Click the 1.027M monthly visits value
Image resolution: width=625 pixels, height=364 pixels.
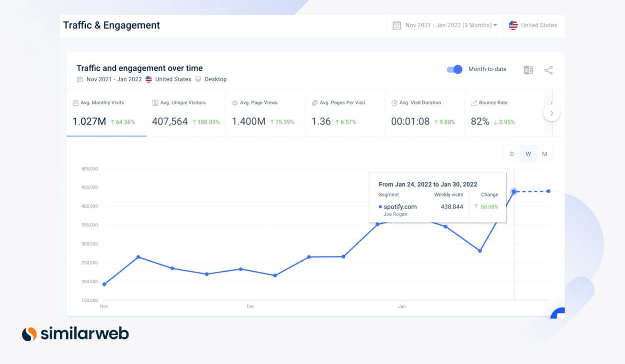[x=89, y=121]
